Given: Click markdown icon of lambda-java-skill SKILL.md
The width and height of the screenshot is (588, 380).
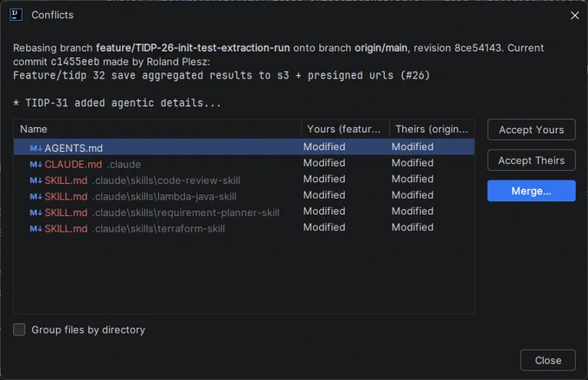Looking at the screenshot, I should [x=35, y=197].
